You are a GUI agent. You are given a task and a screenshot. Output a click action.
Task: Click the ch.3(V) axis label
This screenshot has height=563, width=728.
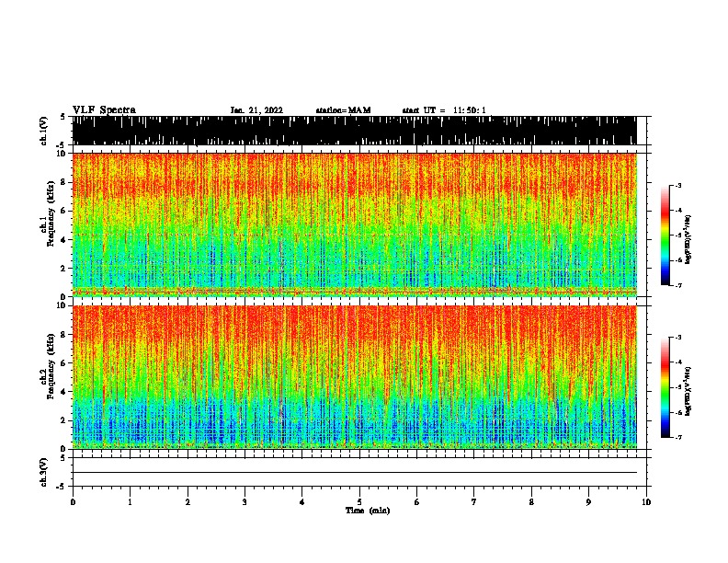[x=44, y=472]
